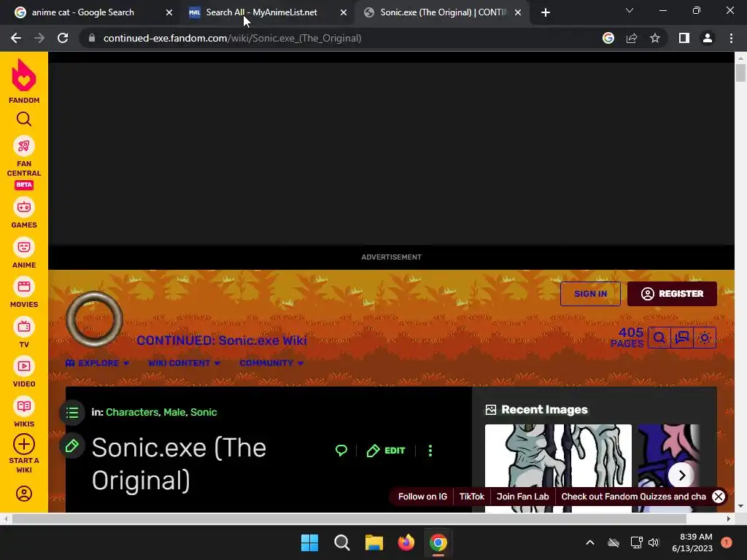
Task: Click the vertical page scrollbar thumb
Action: tap(740, 73)
